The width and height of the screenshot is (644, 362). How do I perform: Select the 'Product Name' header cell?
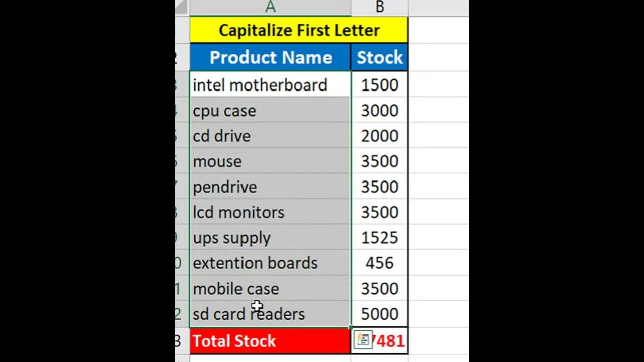coord(270,57)
